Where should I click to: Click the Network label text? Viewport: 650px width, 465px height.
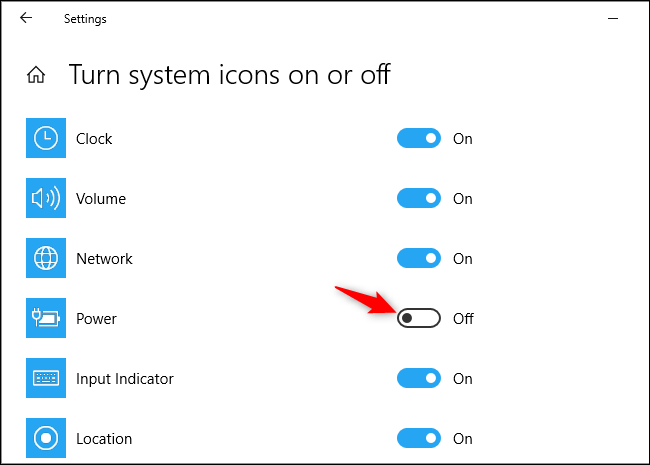pos(104,259)
